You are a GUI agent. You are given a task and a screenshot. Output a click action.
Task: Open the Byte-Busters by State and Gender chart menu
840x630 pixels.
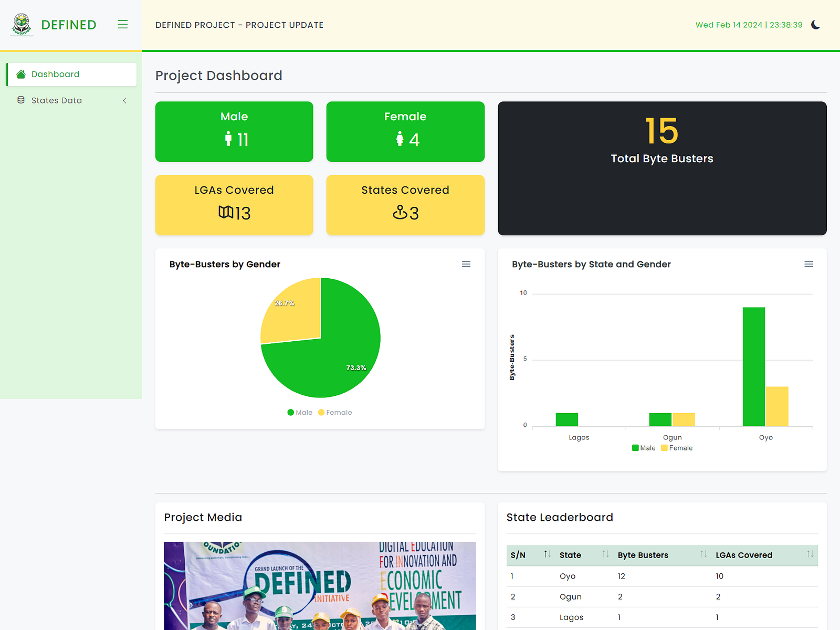tap(809, 264)
